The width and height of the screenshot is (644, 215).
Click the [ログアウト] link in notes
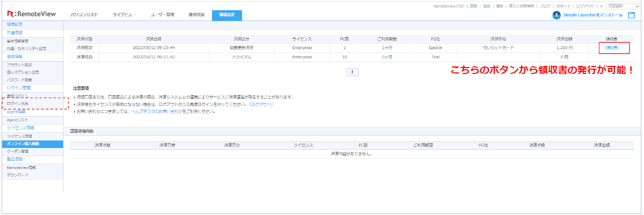click(x=261, y=104)
